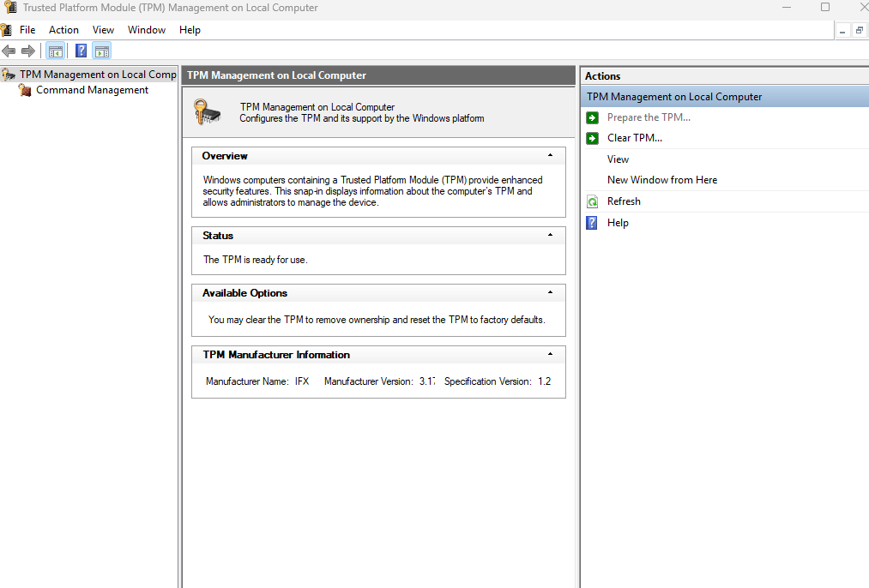Viewport: 869px width, 588px height.
Task: Open the Action menu
Action: pyautogui.click(x=63, y=30)
